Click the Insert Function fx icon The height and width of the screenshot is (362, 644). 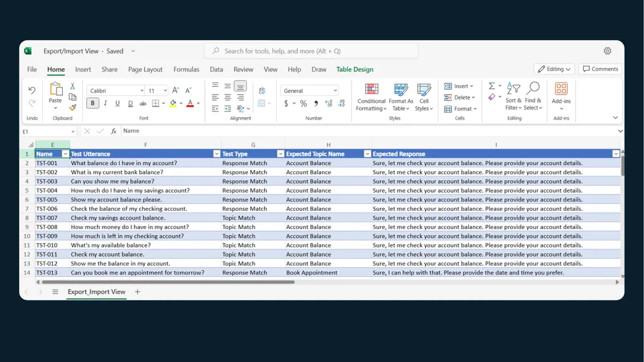coord(114,131)
